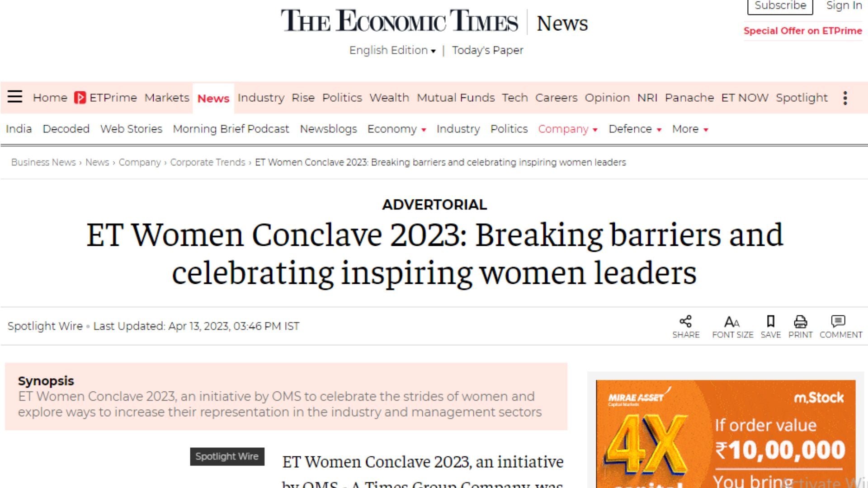Open the three-dot more options icon
This screenshot has width=868, height=488.
[845, 98]
